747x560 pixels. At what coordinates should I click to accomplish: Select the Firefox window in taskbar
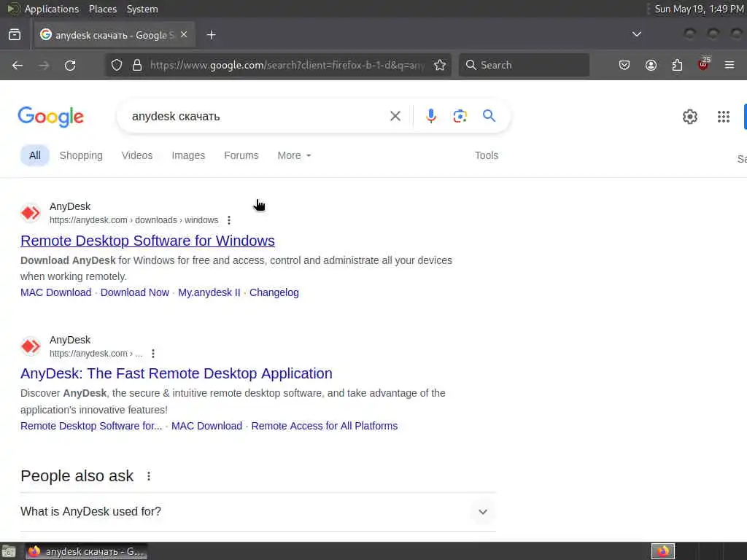click(x=86, y=551)
